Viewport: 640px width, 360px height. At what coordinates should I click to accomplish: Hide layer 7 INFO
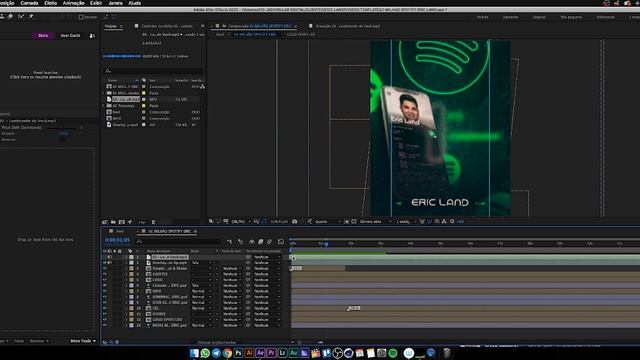tap(105, 291)
